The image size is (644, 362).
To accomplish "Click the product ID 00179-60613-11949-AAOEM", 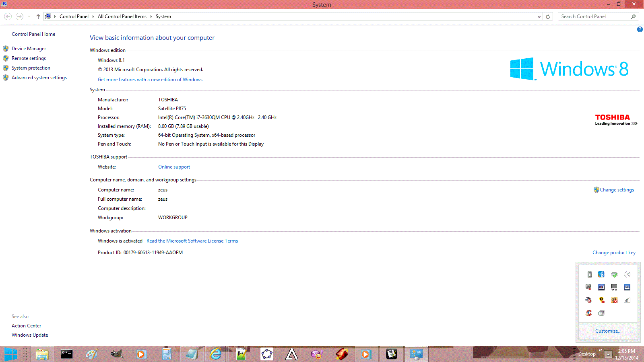I will click(153, 253).
